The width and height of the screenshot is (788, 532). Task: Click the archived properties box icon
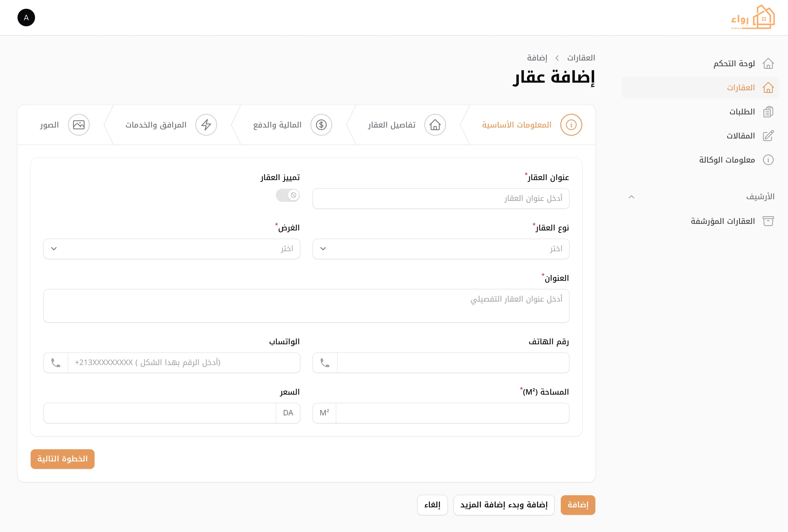point(768,221)
